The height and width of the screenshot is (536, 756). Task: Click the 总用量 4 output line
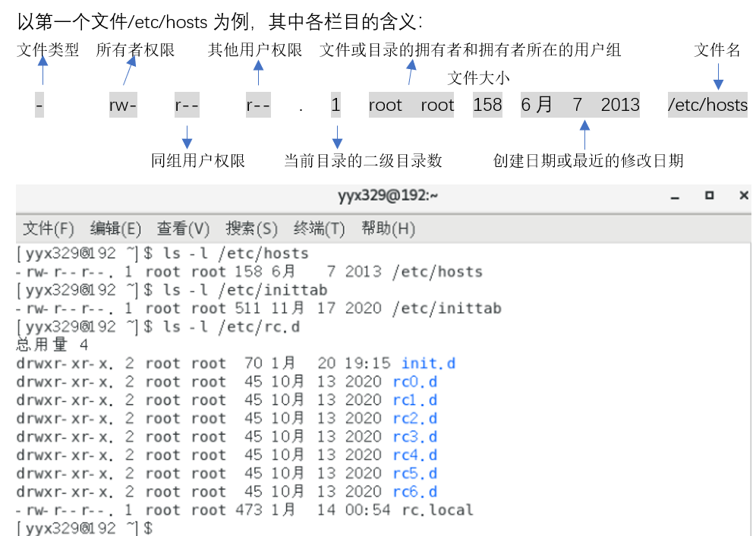[x=52, y=345]
